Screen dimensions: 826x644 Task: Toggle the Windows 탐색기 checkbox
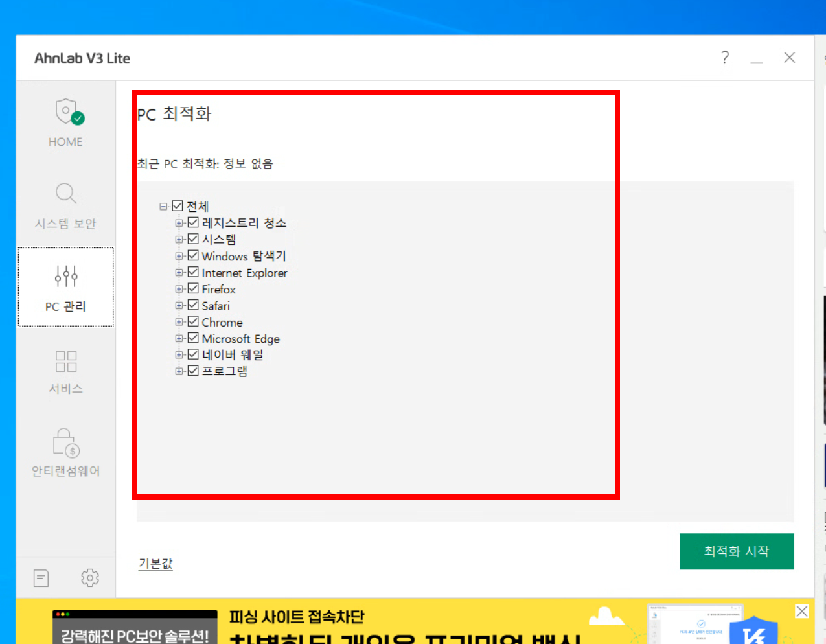pos(193,255)
